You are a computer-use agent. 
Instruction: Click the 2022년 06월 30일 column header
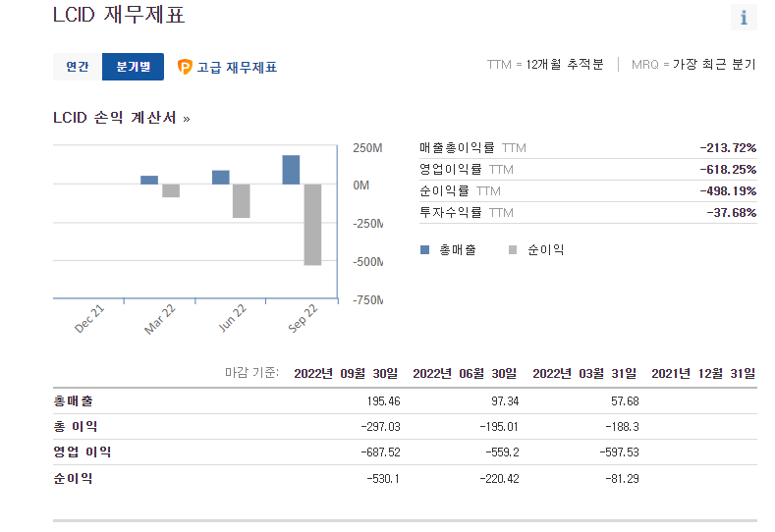tap(465, 373)
